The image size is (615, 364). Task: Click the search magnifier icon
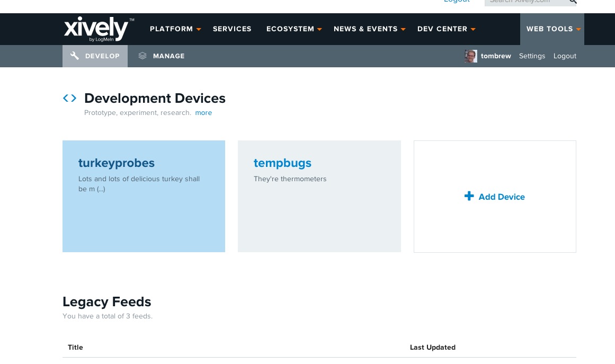tap(573, 2)
